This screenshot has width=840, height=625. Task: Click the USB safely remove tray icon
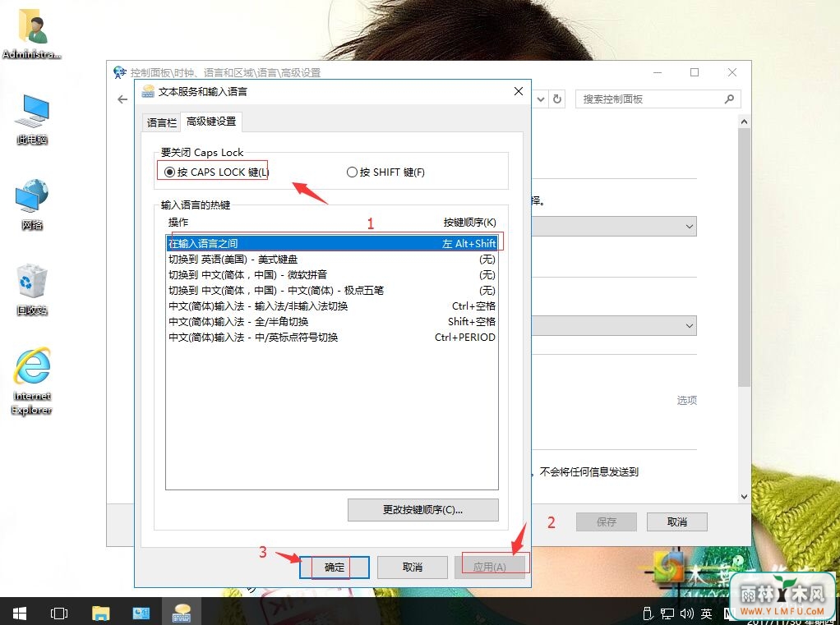click(x=648, y=614)
